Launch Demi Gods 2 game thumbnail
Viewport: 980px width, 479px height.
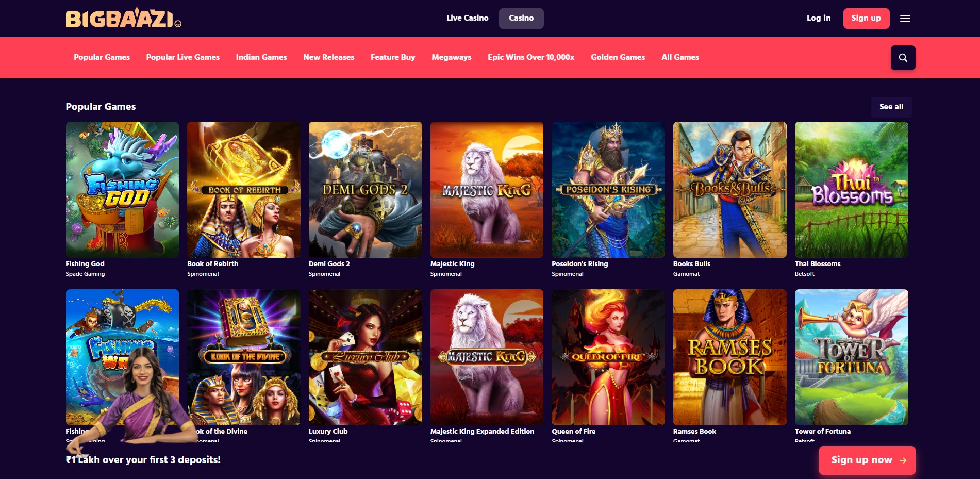click(366, 190)
